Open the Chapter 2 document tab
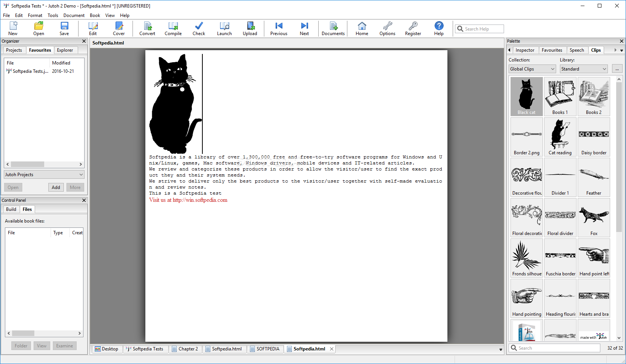This screenshot has width=626, height=364. coord(185,349)
